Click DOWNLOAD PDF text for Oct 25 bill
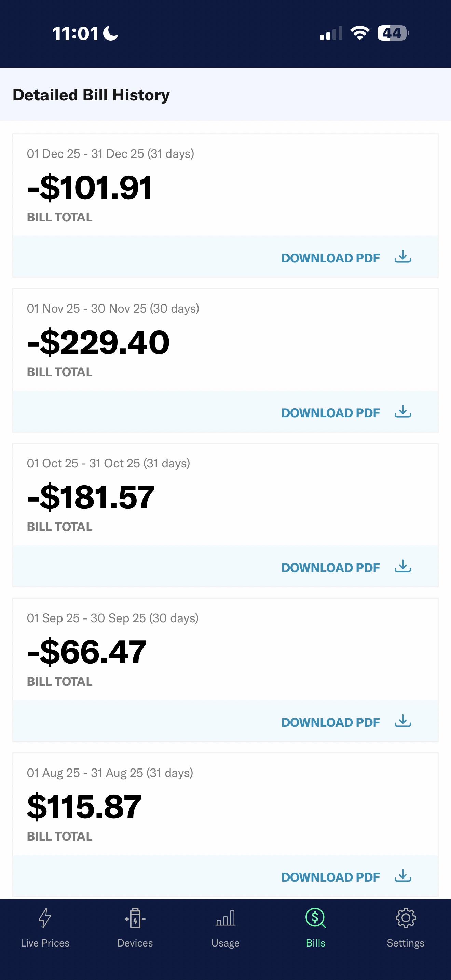Screen dimensions: 451x980 [x=330, y=568]
